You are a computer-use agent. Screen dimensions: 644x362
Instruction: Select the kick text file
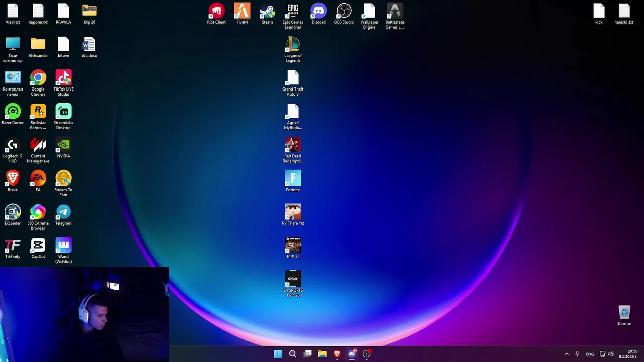(x=599, y=14)
